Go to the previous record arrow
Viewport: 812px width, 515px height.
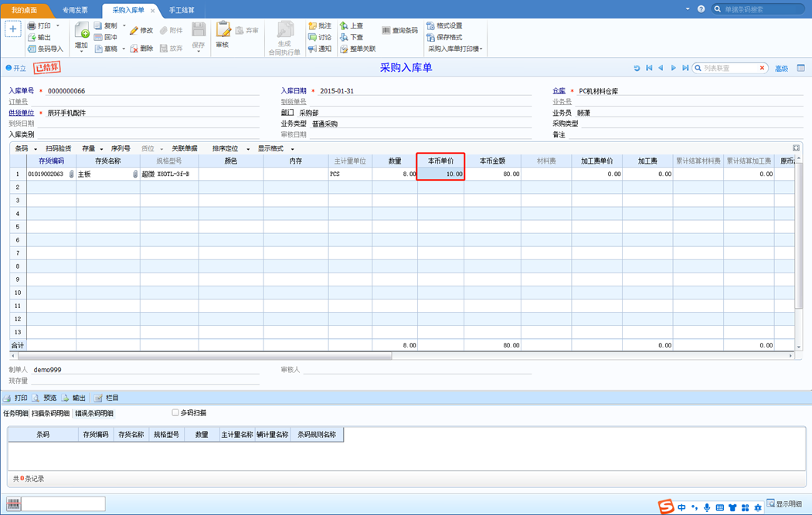(x=661, y=68)
